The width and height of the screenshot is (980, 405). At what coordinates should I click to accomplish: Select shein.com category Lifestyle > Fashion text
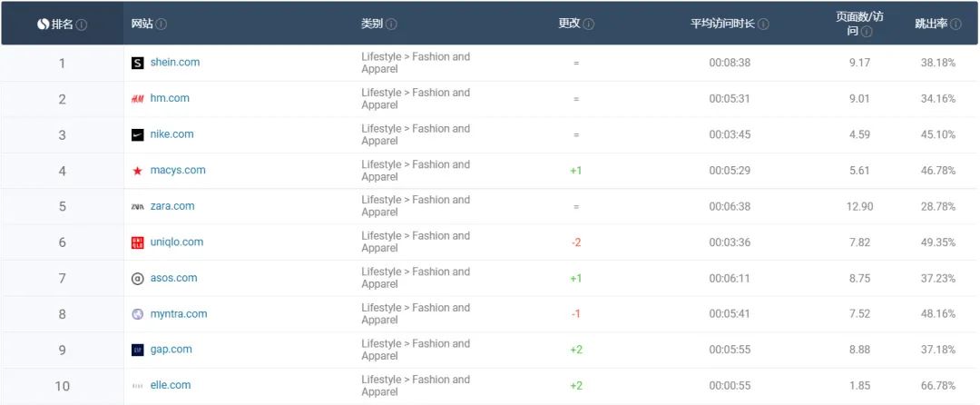416,63
